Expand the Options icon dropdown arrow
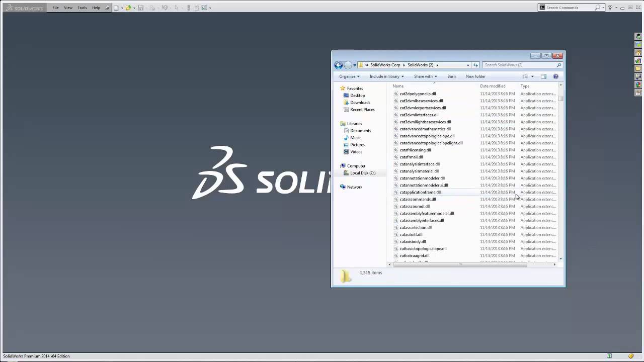644x362 pixels. pos(210,8)
